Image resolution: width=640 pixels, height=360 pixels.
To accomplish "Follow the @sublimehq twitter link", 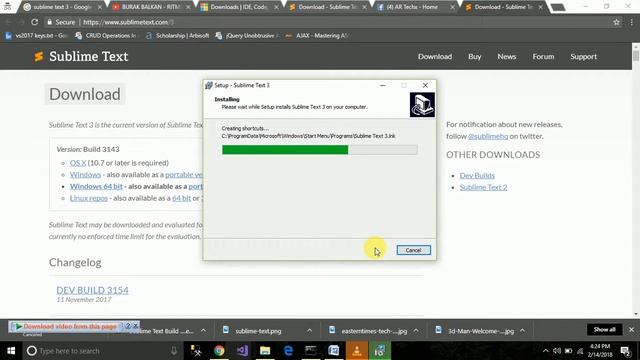I will coord(488,136).
